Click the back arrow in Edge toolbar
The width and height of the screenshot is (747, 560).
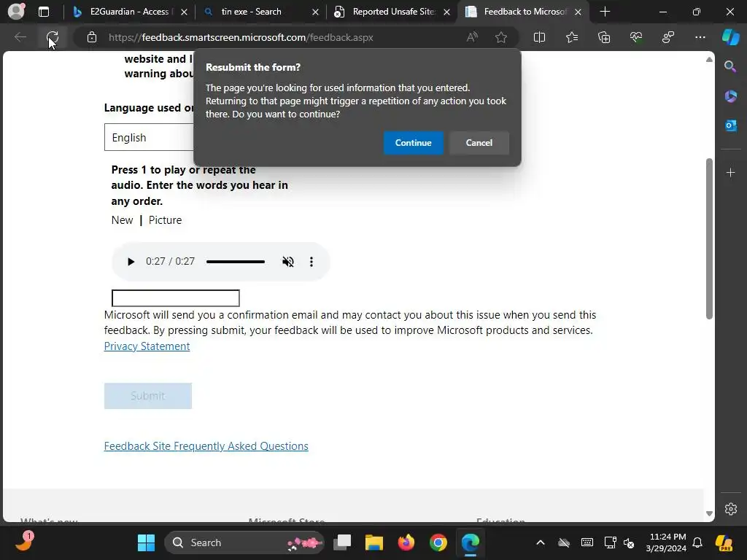coord(20,37)
